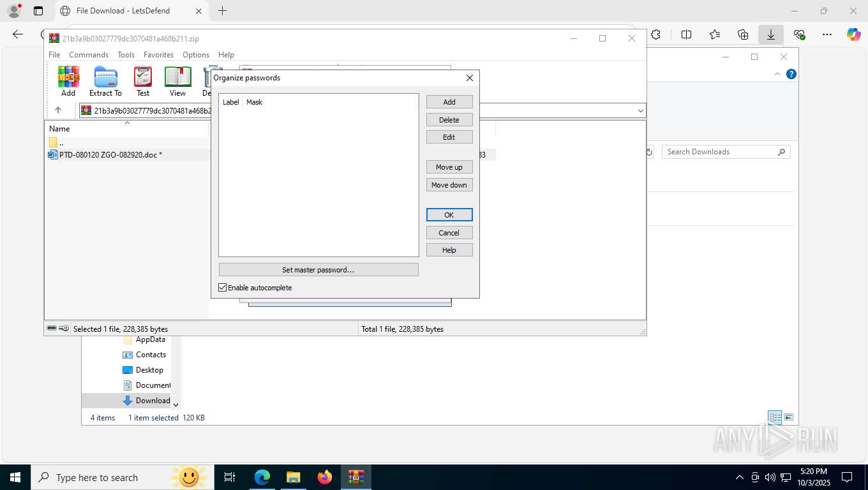Click the Test archive toolbar icon
The width and height of the screenshot is (868, 490).
tap(143, 82)
